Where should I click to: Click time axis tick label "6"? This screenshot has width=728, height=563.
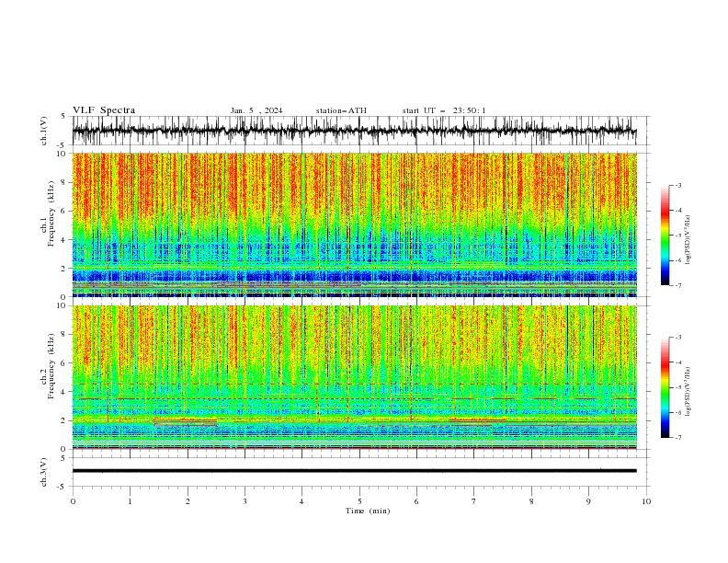tap(416, 501)
